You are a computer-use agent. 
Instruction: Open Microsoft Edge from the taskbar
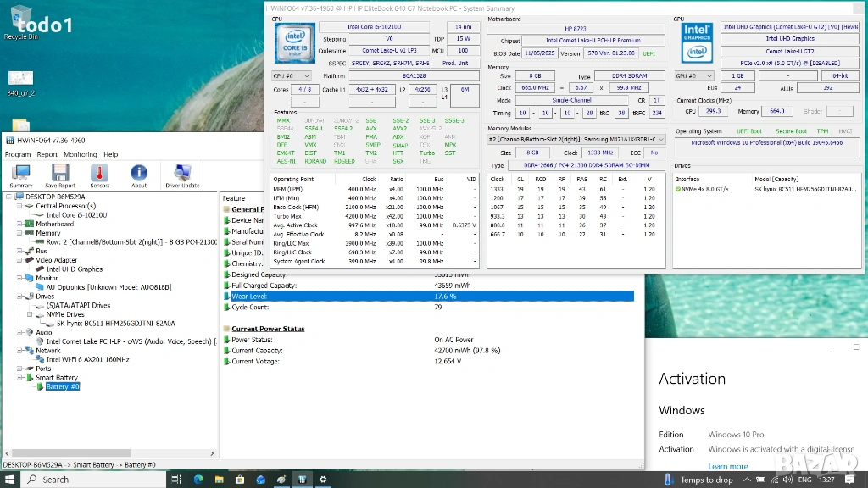[x=198, y=480]
